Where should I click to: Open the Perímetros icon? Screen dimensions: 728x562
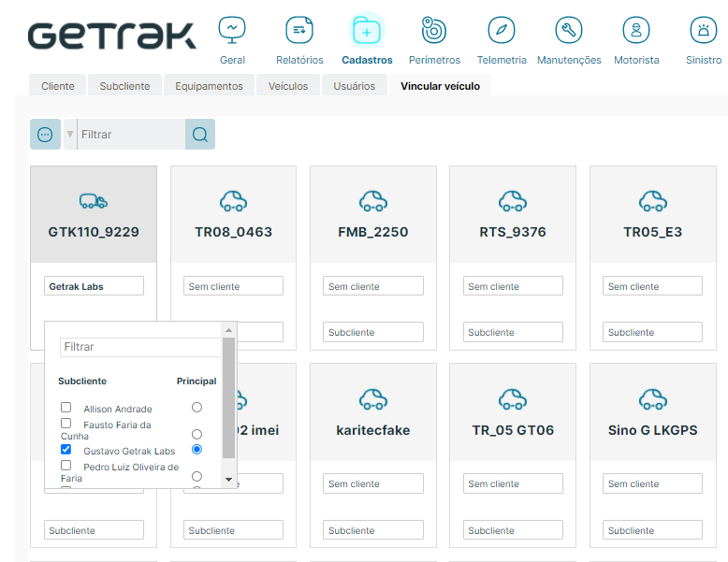click(434, 30)
